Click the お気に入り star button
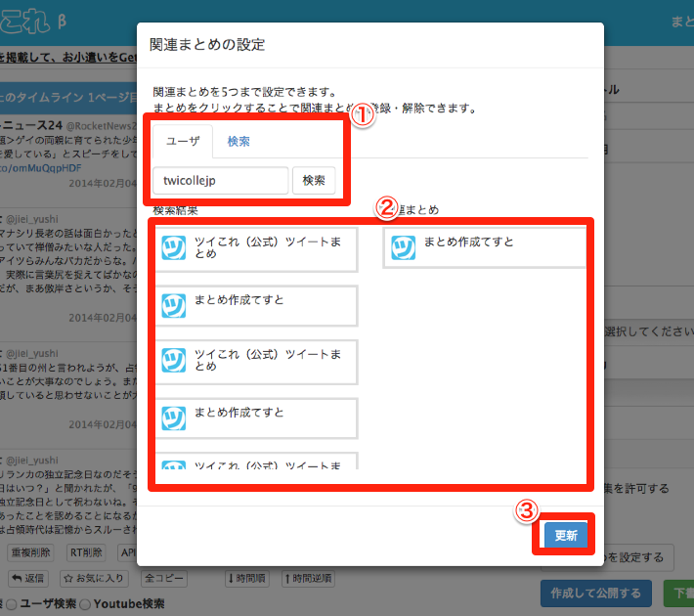This screenshot has height=616, width=694. tap(94, 579)
